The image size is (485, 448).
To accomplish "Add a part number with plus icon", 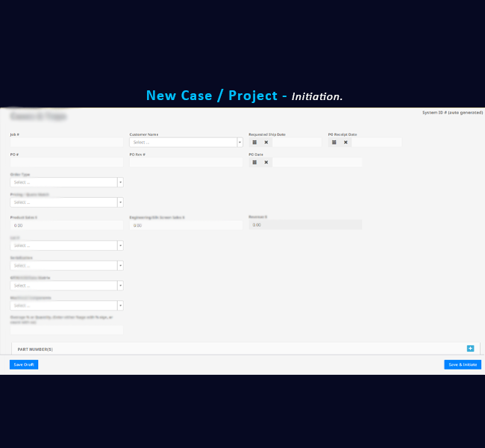I will click(470, 349).
